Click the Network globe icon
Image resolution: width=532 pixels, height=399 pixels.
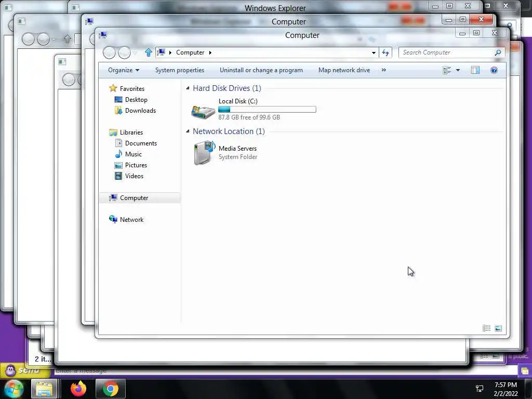(x=113, y=220)
